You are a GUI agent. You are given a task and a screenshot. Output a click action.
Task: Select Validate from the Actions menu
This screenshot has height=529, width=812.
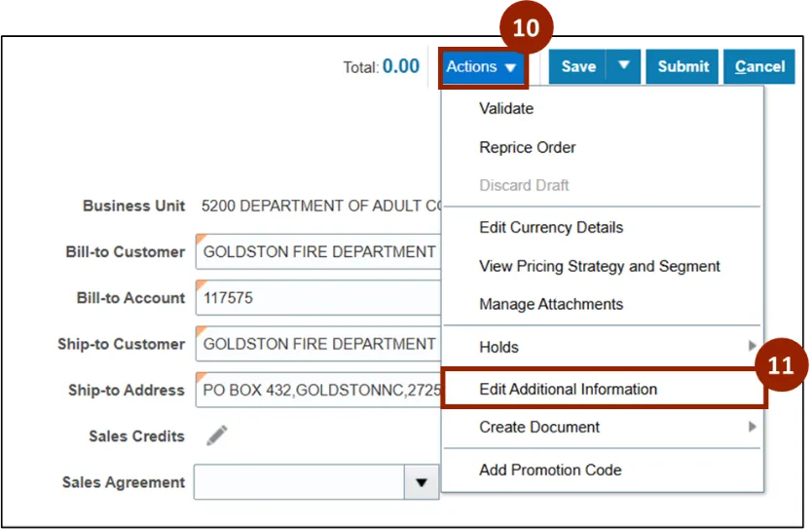coord(506,109)
